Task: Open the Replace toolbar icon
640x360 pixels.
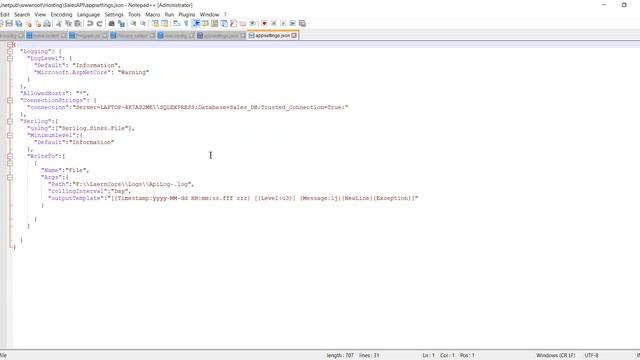Action: pyautogui.click(x=121, y=24)
